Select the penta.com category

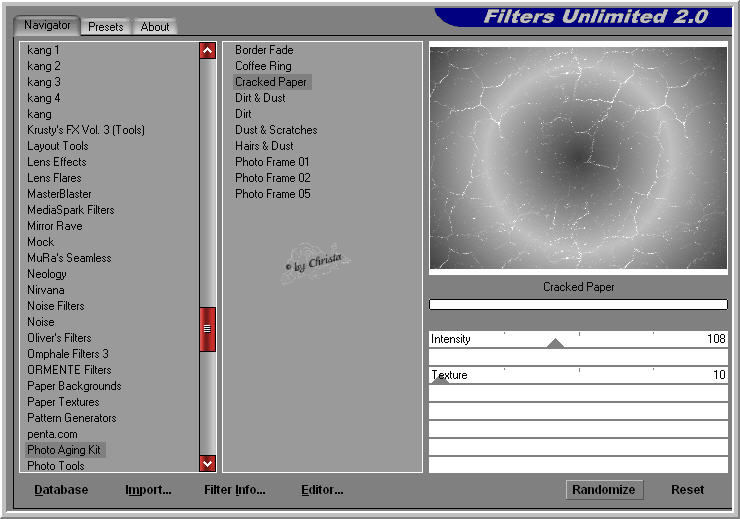click(52, 435)
